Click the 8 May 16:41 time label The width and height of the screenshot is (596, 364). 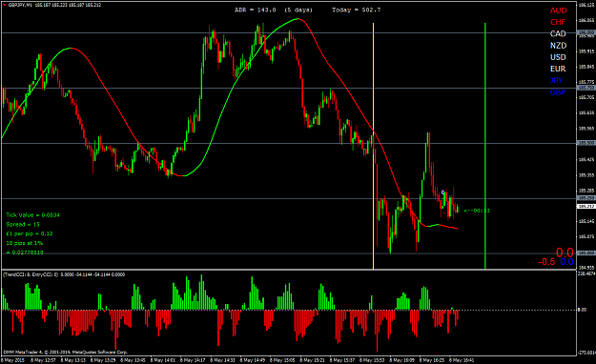pyautogui.click(x=462, y=360)
